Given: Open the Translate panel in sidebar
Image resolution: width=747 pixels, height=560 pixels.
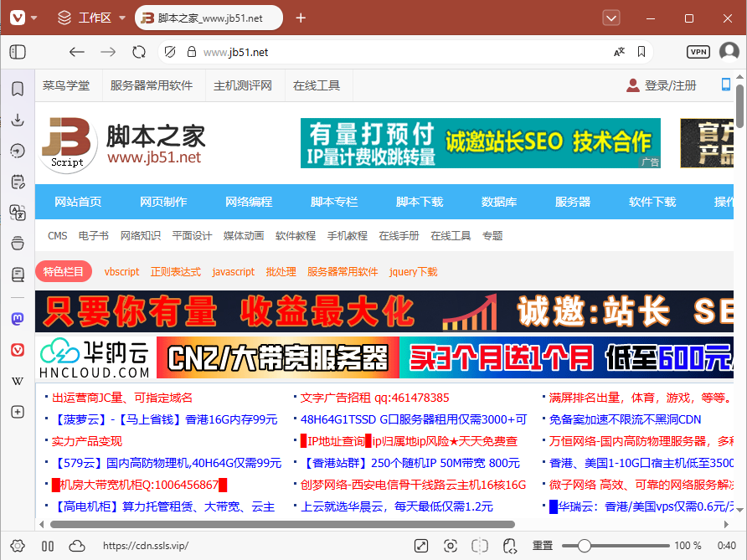Looking at the screenshot, I should tap(18, 213).
